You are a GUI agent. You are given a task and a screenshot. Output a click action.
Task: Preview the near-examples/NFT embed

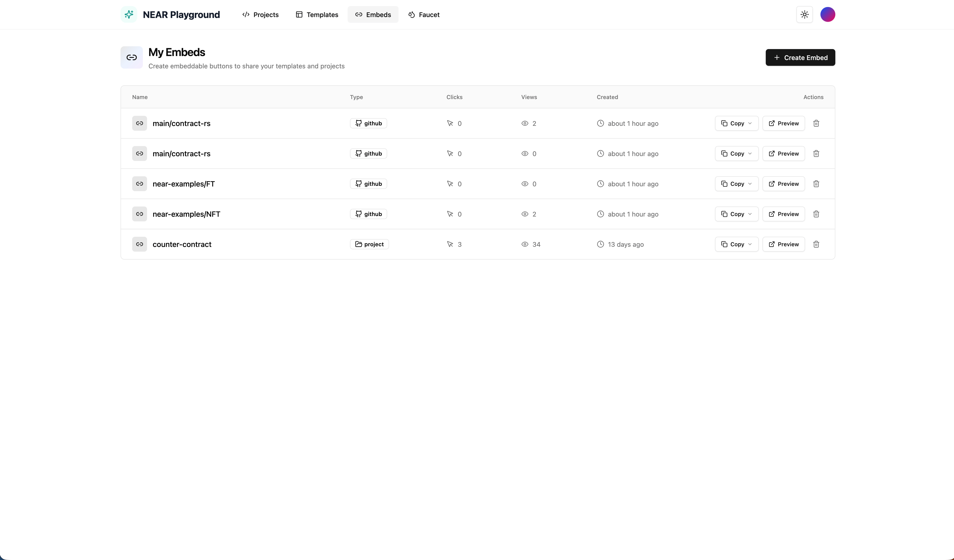click(784, 214)
